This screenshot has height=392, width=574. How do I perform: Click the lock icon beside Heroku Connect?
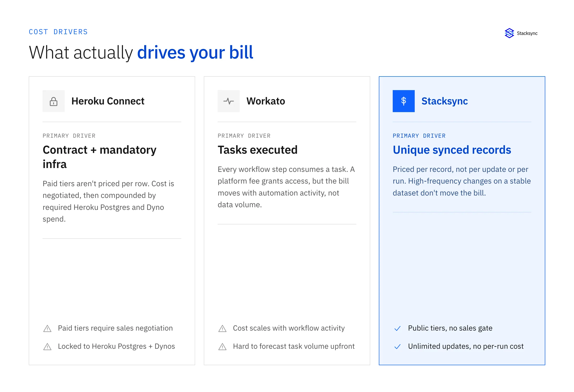(54, 101)
